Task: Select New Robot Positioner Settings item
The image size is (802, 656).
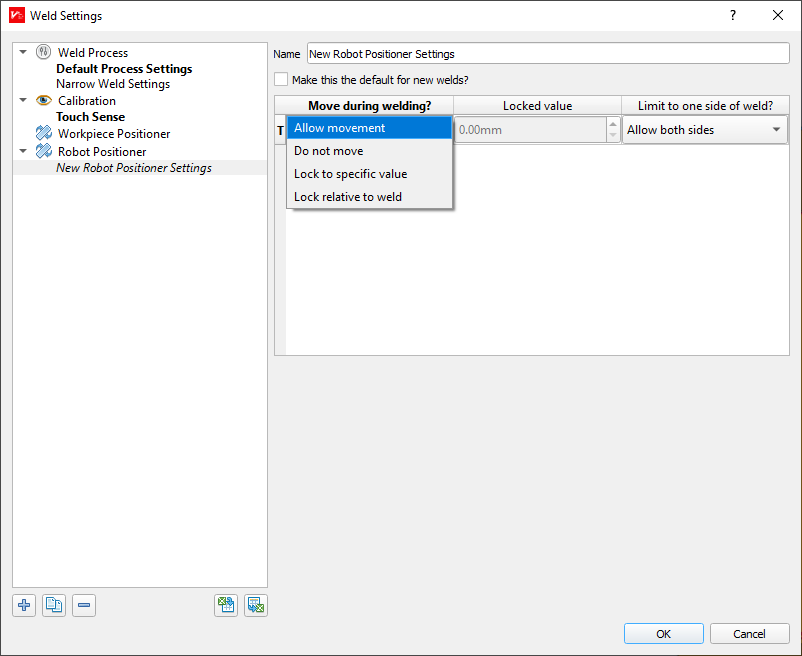Action: [134, 168]
